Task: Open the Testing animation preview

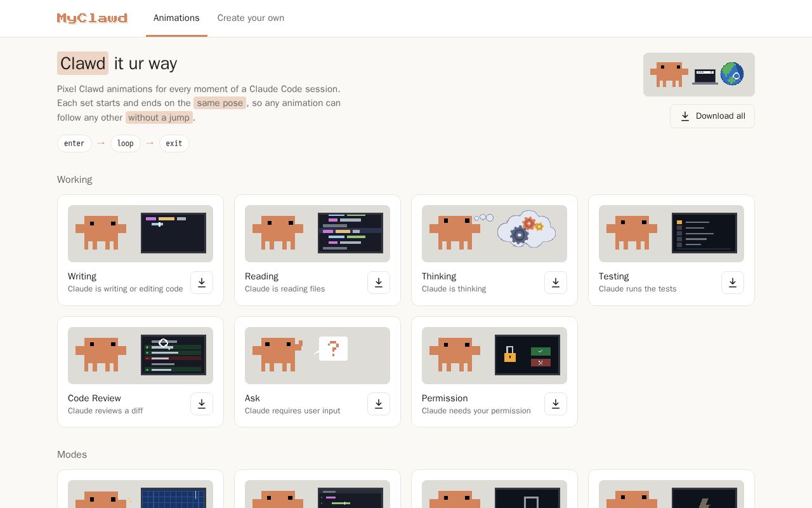Action: click(671, 234)
